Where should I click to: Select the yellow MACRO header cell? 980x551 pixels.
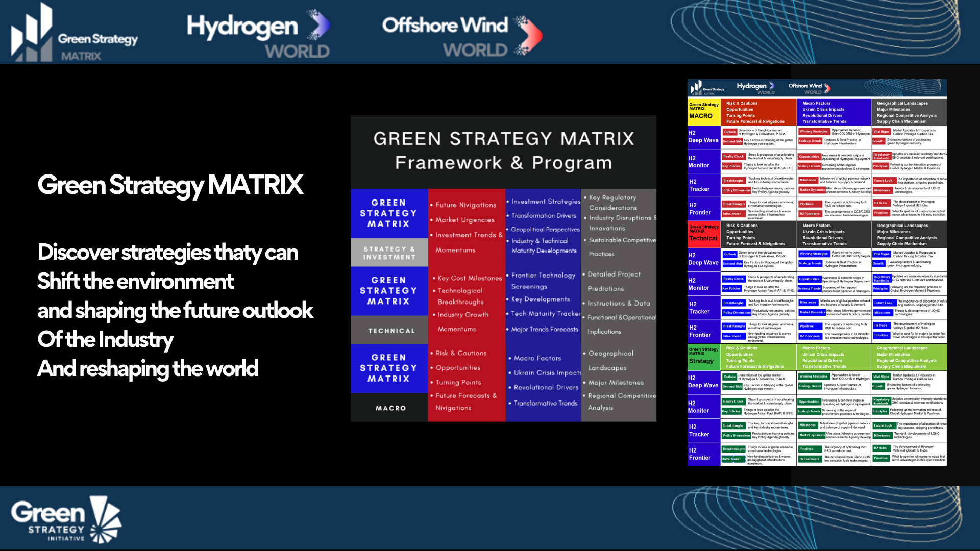click(704, 111)
